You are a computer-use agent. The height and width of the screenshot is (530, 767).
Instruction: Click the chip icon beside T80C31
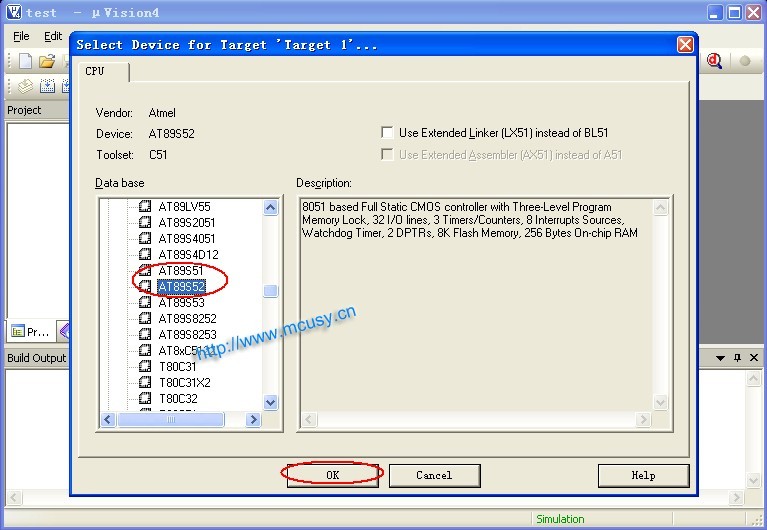click(x=145, y=366)
